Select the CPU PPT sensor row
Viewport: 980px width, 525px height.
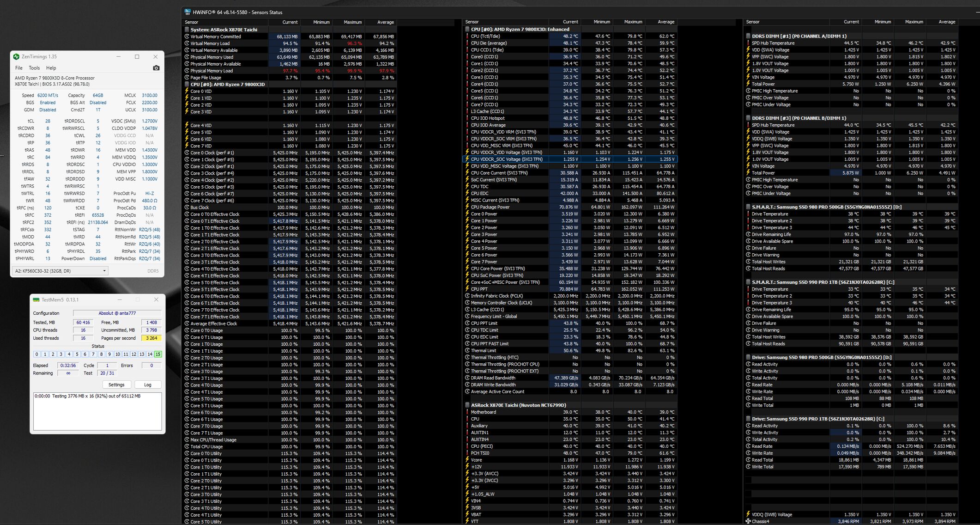(x=570, y=289)
